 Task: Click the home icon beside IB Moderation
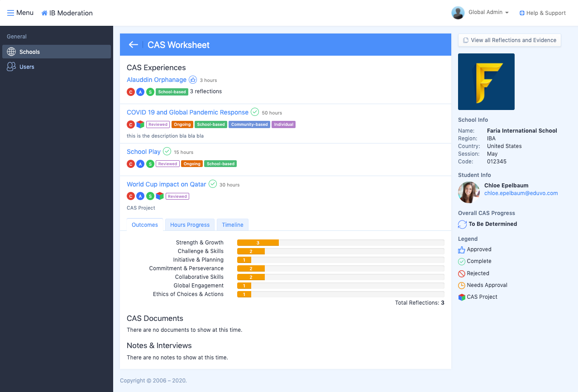(44, 13)
